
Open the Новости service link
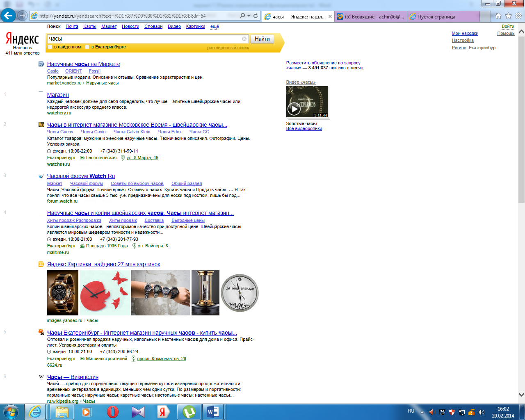130,26
